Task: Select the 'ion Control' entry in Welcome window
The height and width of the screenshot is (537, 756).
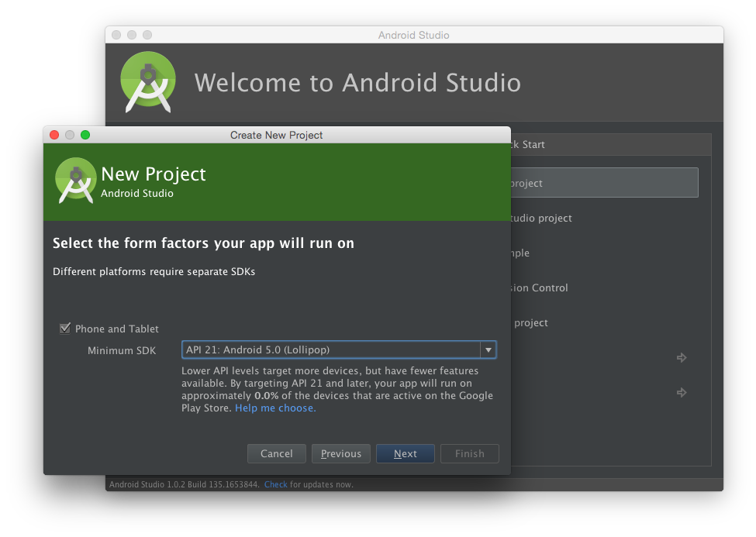Action: click(540, 287)
